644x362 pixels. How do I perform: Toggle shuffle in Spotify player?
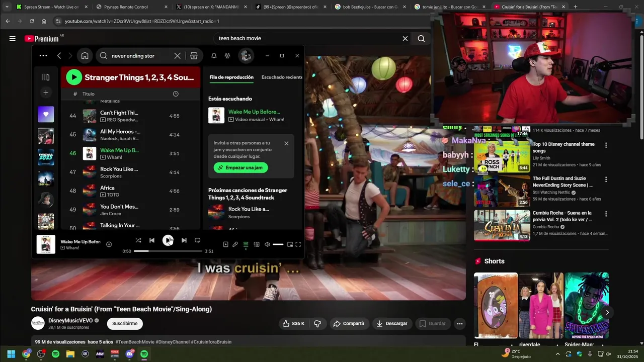tap(138, 240)
